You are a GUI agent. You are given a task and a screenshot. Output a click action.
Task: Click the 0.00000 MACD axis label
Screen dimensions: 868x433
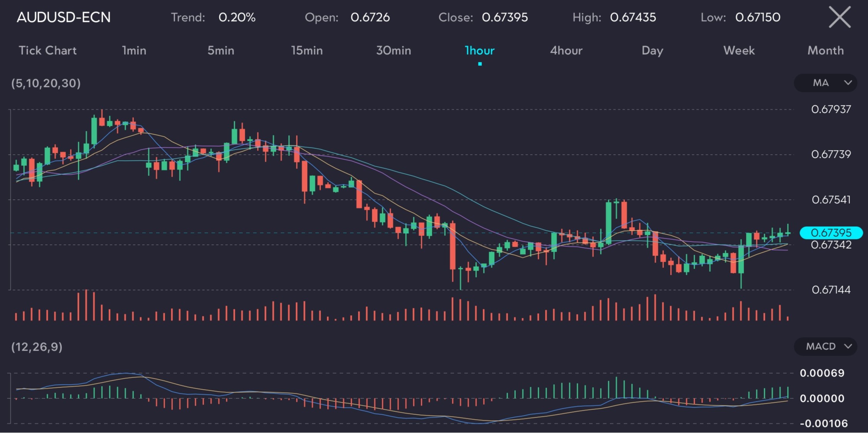point(822,398)
